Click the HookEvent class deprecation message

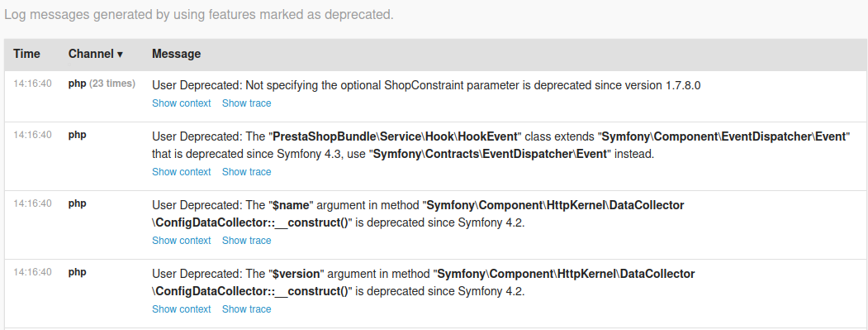[500, 146]
